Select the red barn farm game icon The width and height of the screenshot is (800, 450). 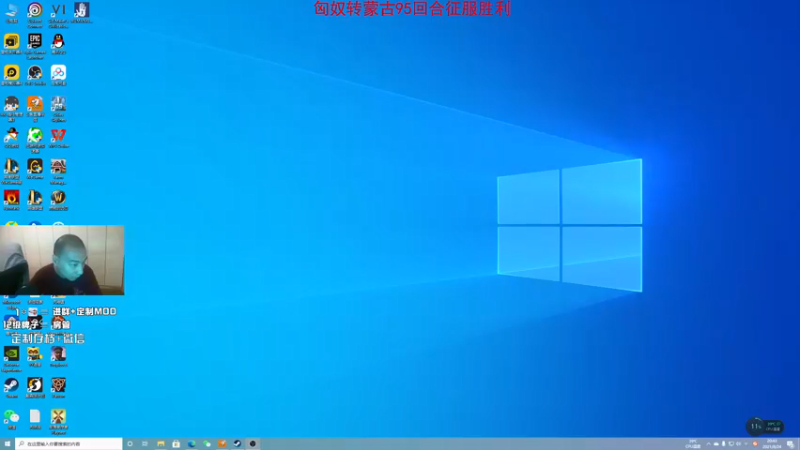(x=58, y=171)
